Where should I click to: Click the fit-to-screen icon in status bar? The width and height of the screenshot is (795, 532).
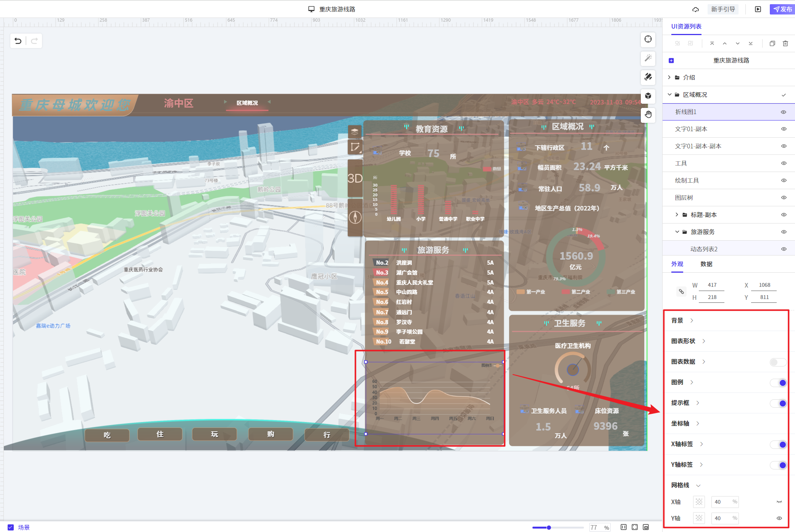click(x=635, y=527)
